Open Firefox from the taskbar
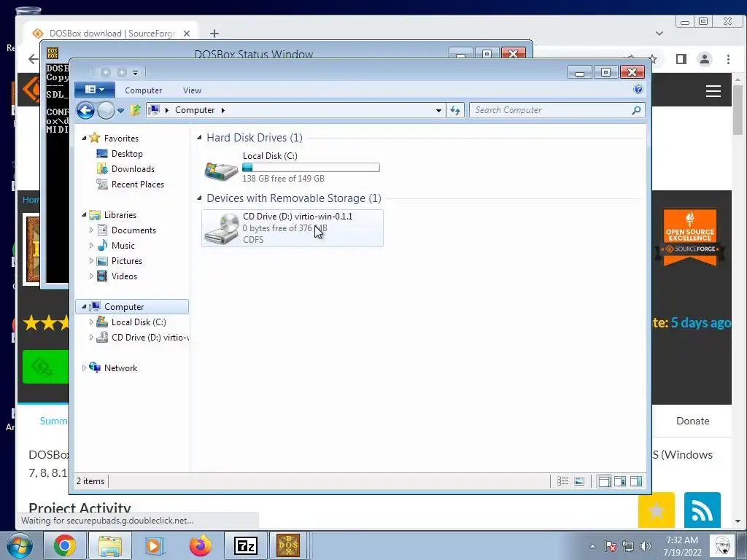747x560 pixels. pyautogui.click(x=200, y=545)
